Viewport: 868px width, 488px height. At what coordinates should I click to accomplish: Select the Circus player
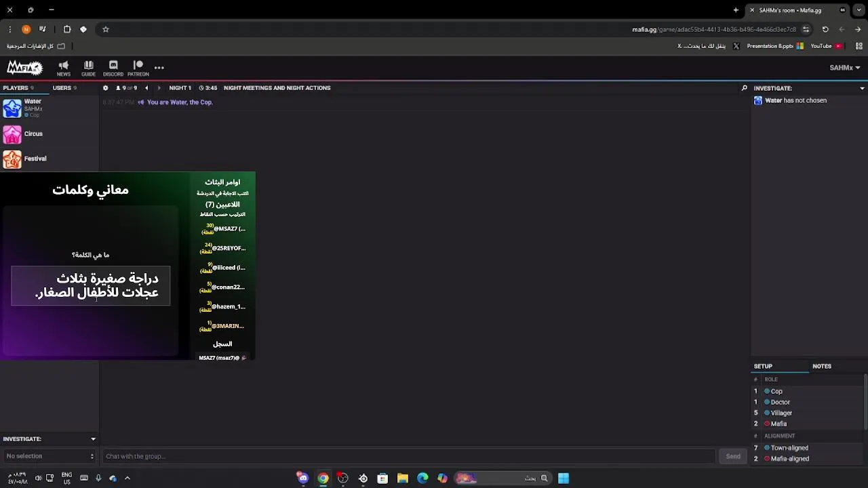tap(50, 134)
